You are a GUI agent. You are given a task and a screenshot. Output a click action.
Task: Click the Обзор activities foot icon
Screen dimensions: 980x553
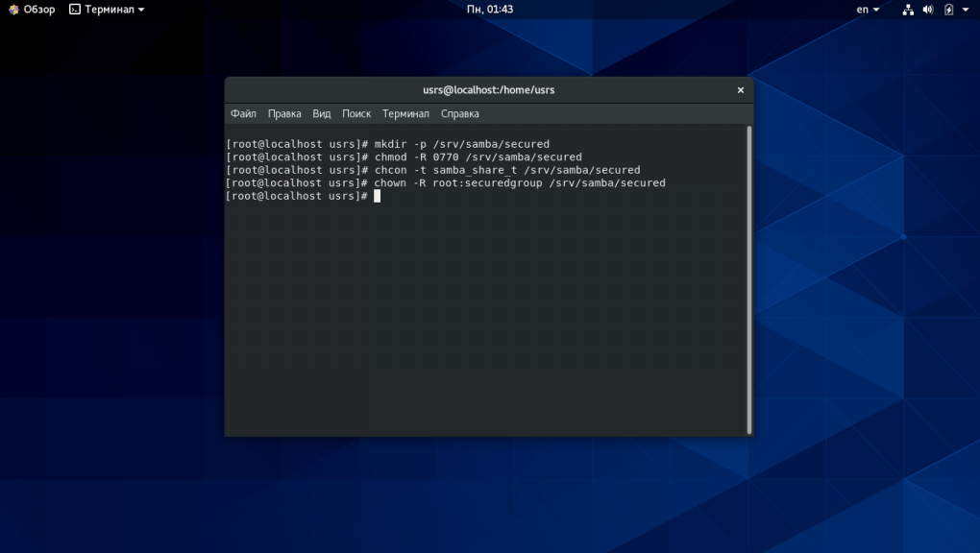click(13, 10)
